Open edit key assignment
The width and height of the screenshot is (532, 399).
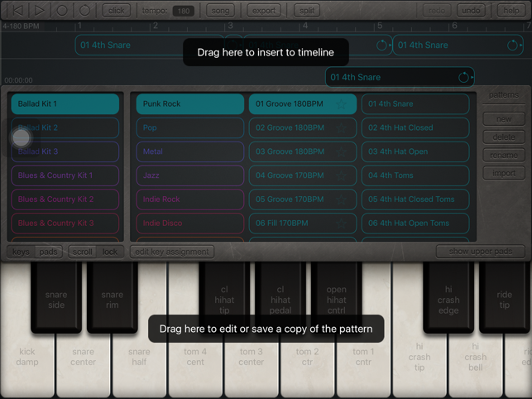click(x=172, y=252)
